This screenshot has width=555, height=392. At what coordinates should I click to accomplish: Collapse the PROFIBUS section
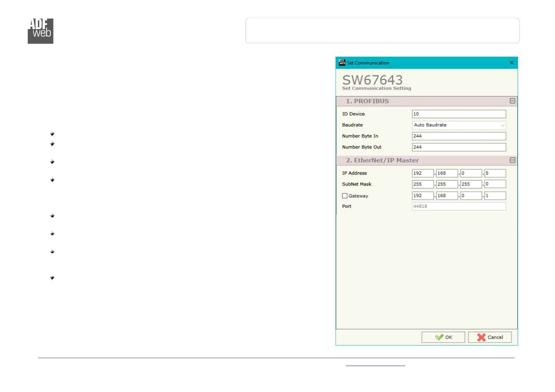(x=512, y=101)
